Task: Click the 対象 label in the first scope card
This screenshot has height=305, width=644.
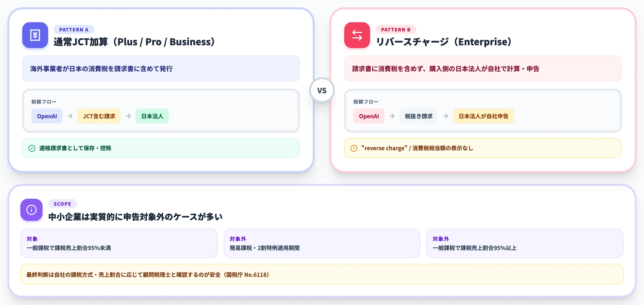Action: (32, 239)
